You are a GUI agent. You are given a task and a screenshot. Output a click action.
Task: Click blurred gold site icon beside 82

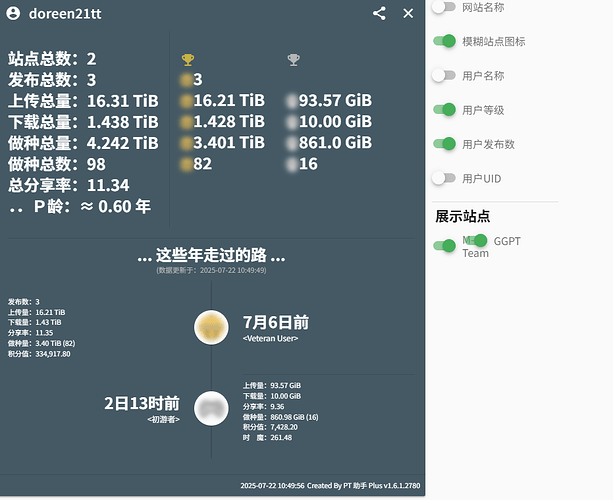(186, 164)
